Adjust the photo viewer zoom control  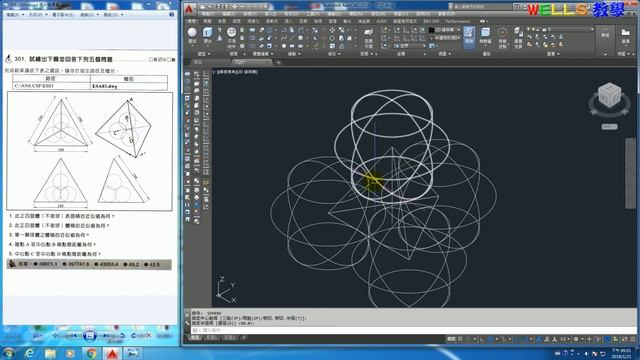38,336
